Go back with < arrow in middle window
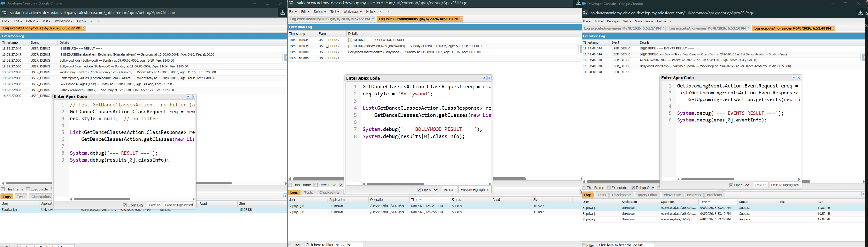Image resolution: width=868 pixels, height=247 pixels. click(381, 12)
